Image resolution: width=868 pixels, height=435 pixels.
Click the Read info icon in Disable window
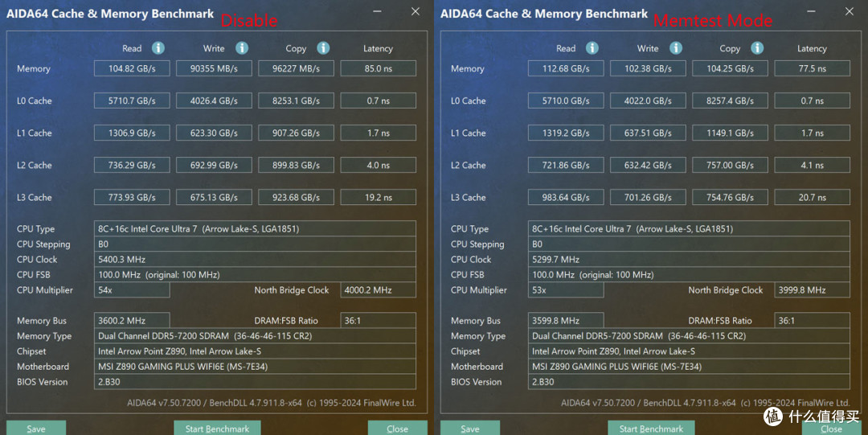pos(158,48)
